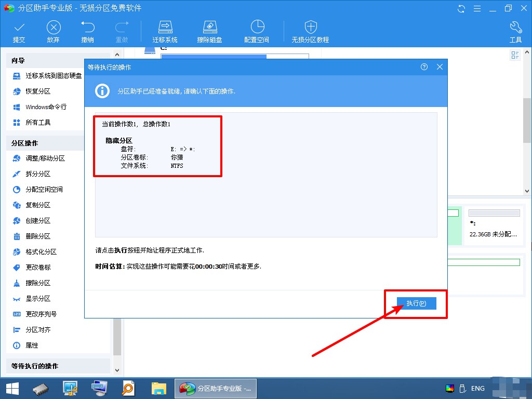
Task: Open the 擦除磁盘 wipe disk tool
Action: (210, 32)
